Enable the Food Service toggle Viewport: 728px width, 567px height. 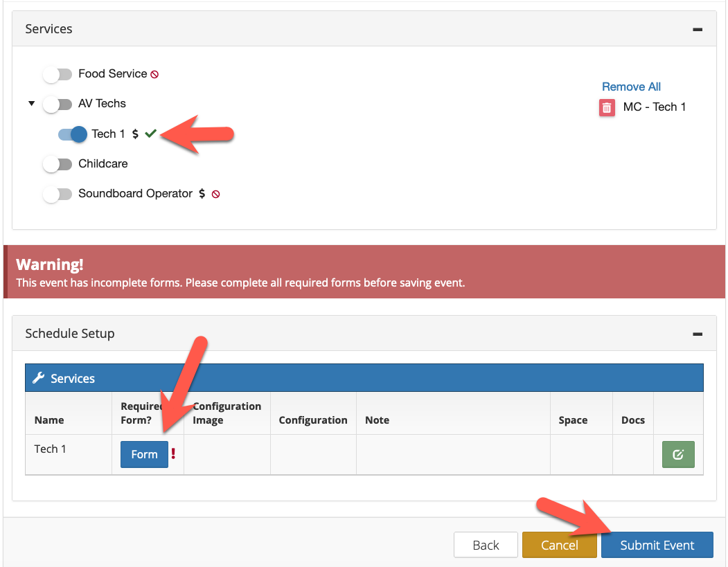57,74
